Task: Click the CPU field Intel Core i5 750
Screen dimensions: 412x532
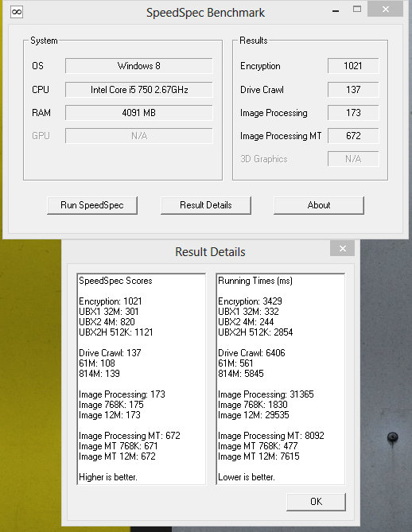Action: point(139,90)
